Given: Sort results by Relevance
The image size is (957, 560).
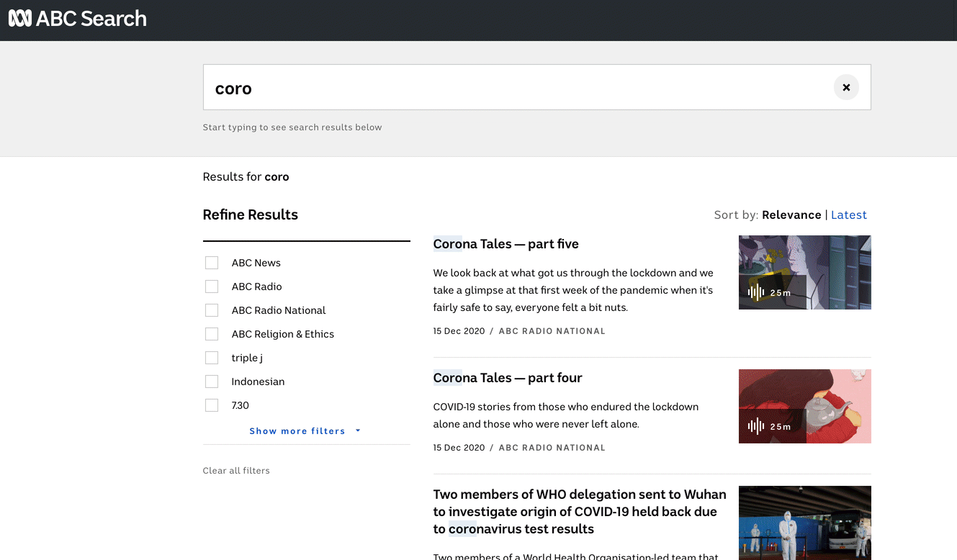Looking at the screenshot, I should pyautogui.click(x=791, y=214).
